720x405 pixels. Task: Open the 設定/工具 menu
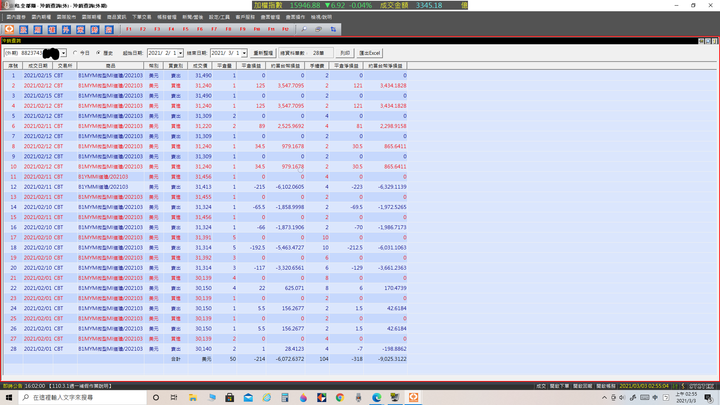pos(219,17)
